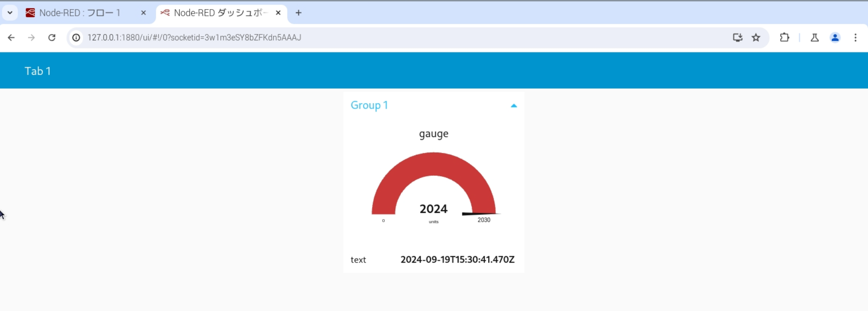Reload the dashboard page
This screenshot has width=868, height=311.
point(52,38)
